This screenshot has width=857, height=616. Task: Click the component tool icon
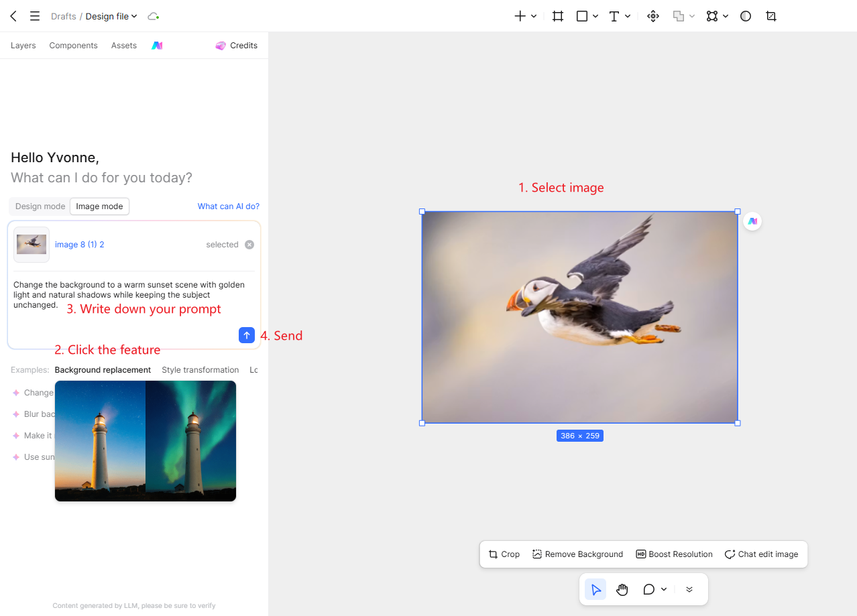point(653,16)
